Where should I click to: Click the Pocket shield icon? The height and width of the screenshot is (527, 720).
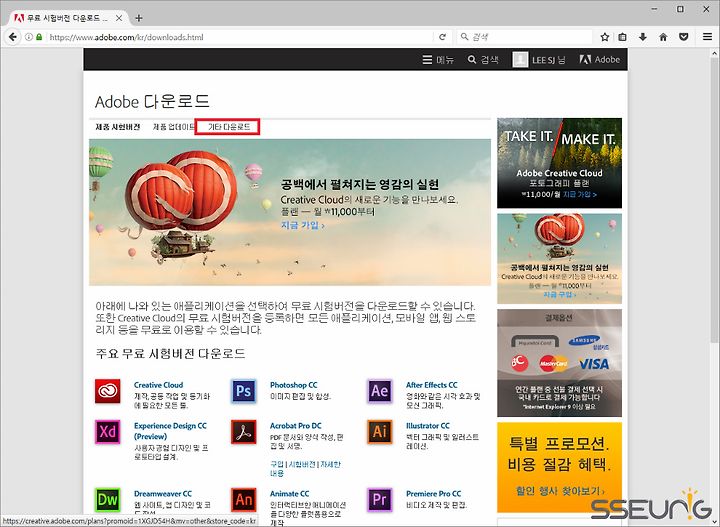pyautogui.click(x=684, y=37)
